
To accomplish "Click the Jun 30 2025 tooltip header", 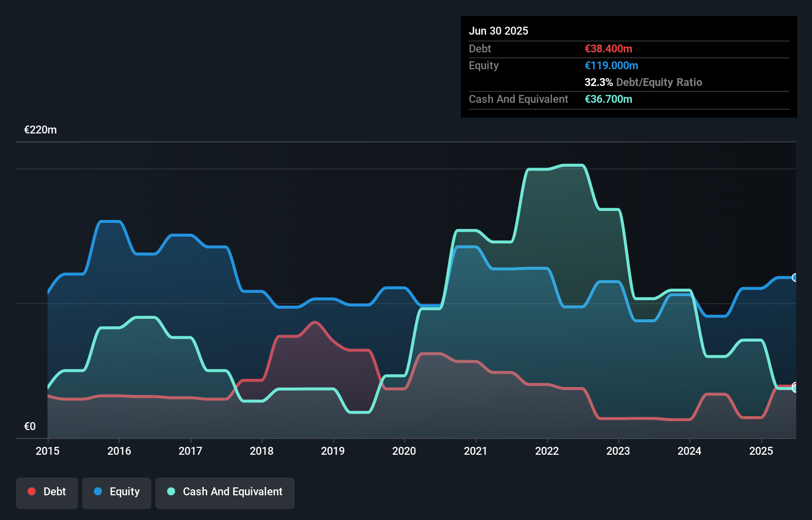I will click(498, 31).
